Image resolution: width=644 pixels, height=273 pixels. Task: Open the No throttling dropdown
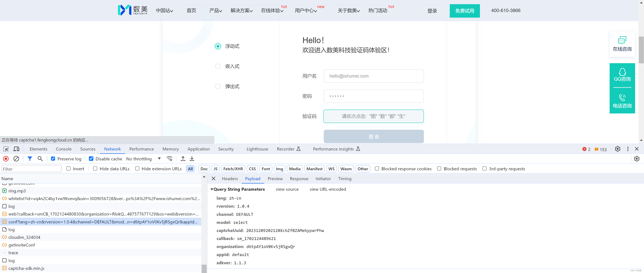point(143,159)
